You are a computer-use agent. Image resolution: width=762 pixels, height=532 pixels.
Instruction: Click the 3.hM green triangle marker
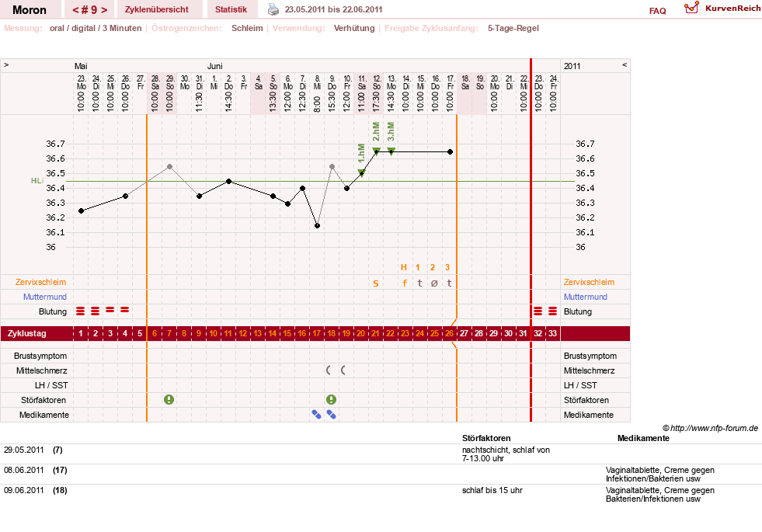click(x=391, y=151)
